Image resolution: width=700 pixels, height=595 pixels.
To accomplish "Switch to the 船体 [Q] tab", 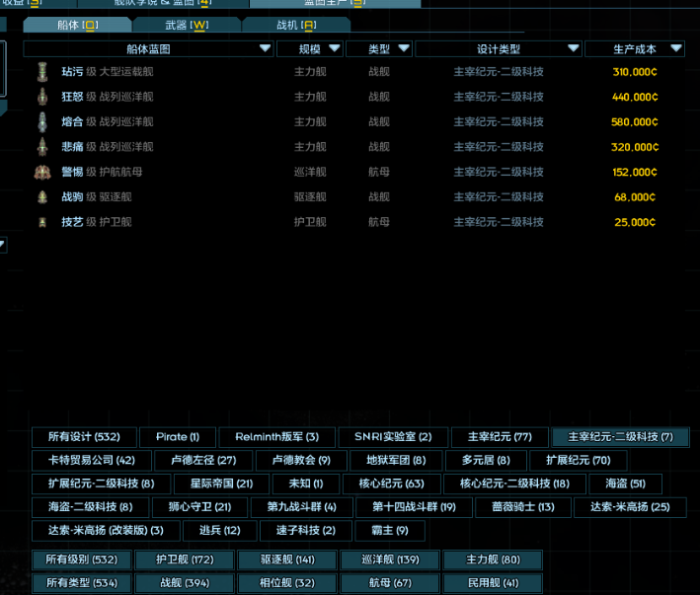I will point(77,25).
